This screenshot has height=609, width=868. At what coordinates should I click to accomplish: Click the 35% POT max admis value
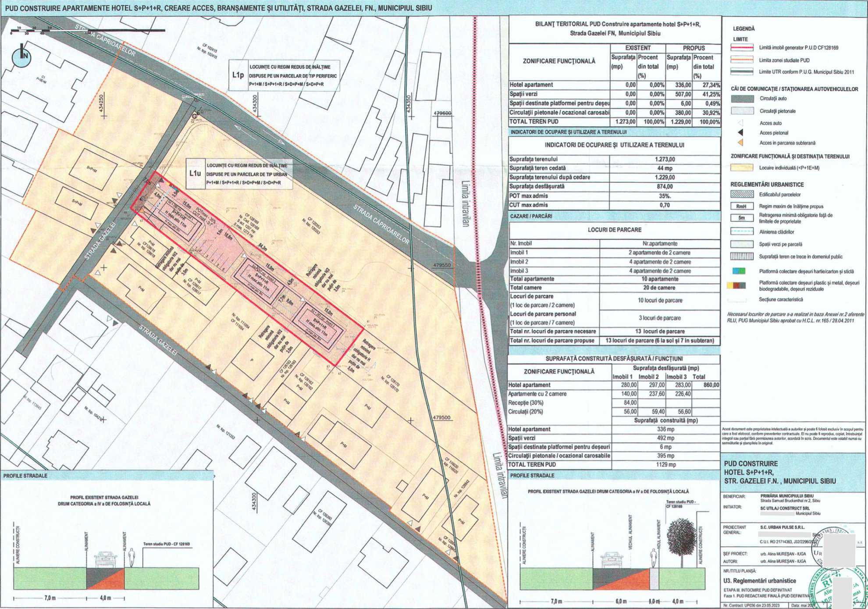tap(665, 196)
